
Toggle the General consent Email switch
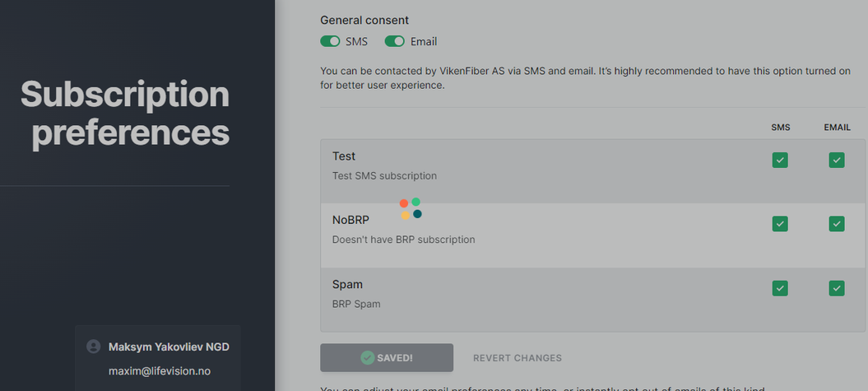pyautogui.click(x=395, y=41)
